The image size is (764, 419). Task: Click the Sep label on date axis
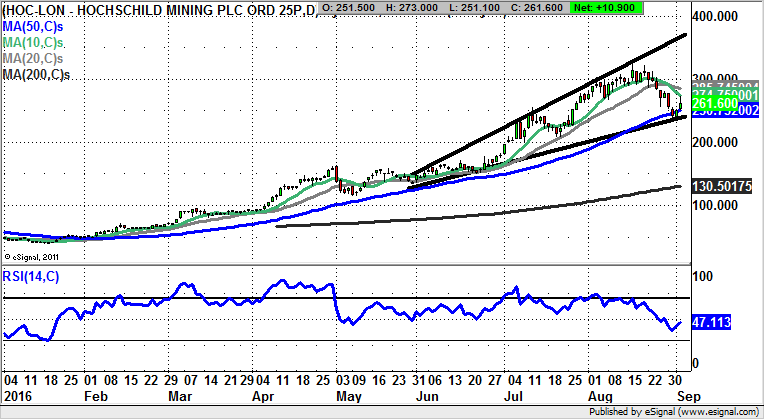coord(680,394)
